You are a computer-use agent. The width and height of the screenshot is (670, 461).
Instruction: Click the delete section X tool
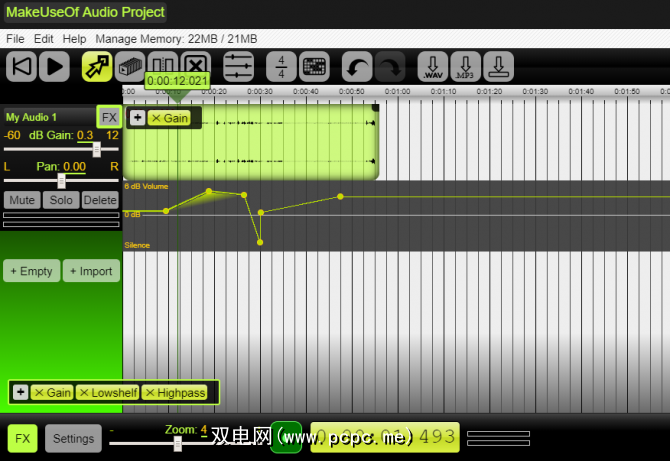pyautogui.click(x=196, y=62)
